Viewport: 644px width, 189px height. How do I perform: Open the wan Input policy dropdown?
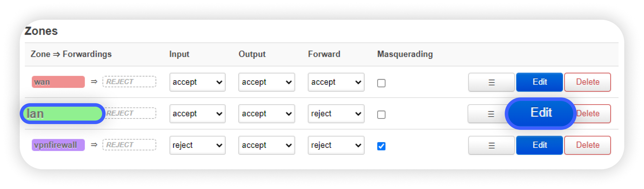(197, 82)
